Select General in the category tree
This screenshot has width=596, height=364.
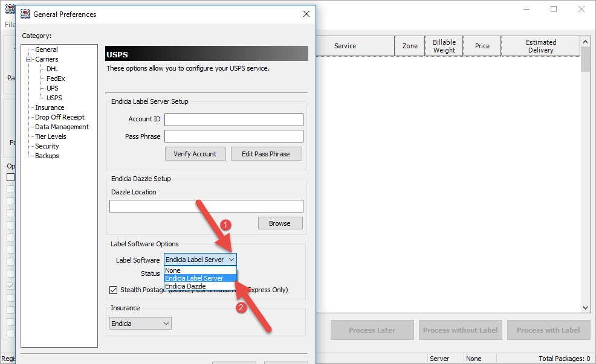[x=47, y=49]
